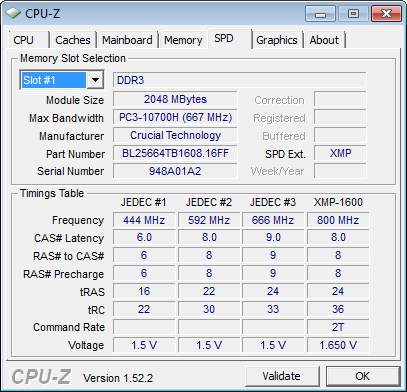Image resolution: width=407 pixels, height=392 pixels.
Task: Click the JEDEC #2 tRC value 30
Action: 209,310
